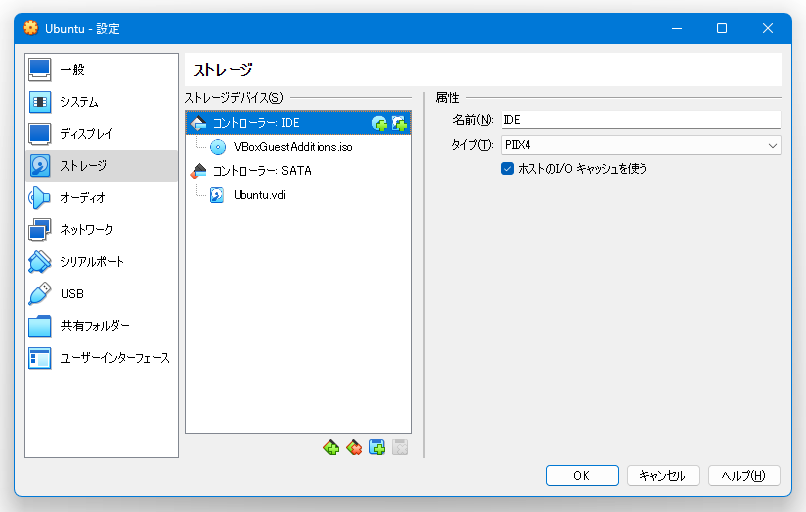Click the greyed-out remove attachment icon

(x=400, y=447)
